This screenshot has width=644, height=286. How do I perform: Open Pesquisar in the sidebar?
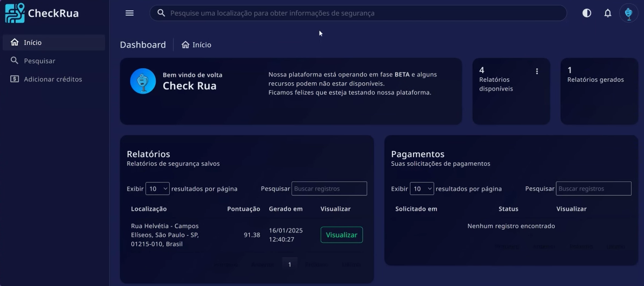tap(54, 61)
